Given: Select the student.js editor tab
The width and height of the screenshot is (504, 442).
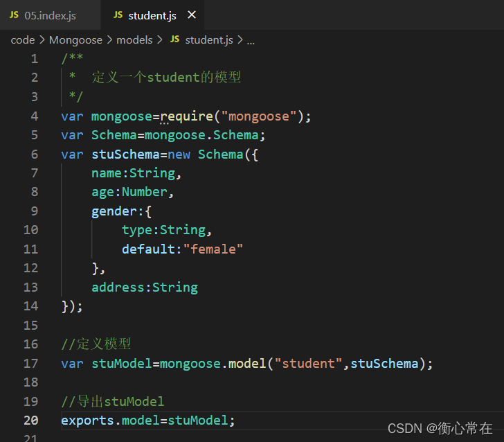Looking at the screenshot, I should (x=152, y=15).
